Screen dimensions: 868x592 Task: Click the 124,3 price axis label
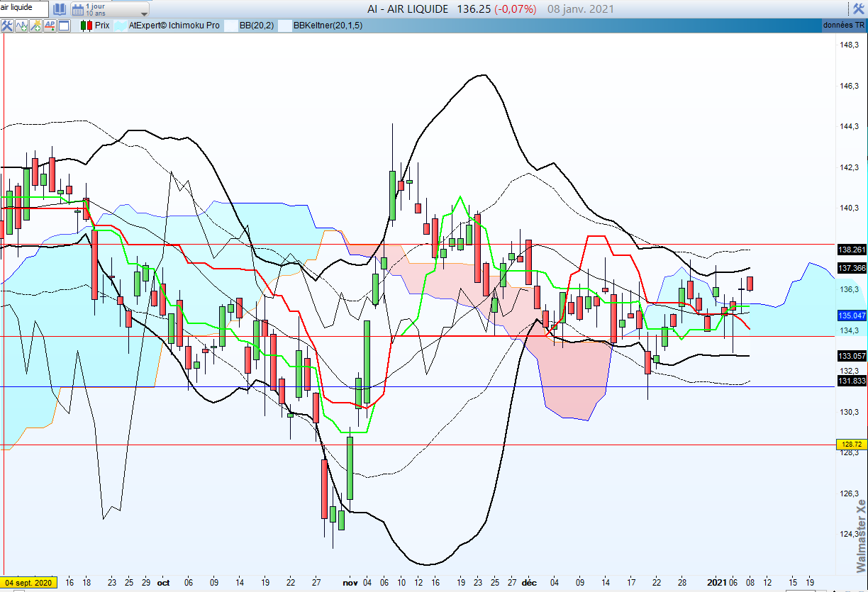(x=849, y=534)
